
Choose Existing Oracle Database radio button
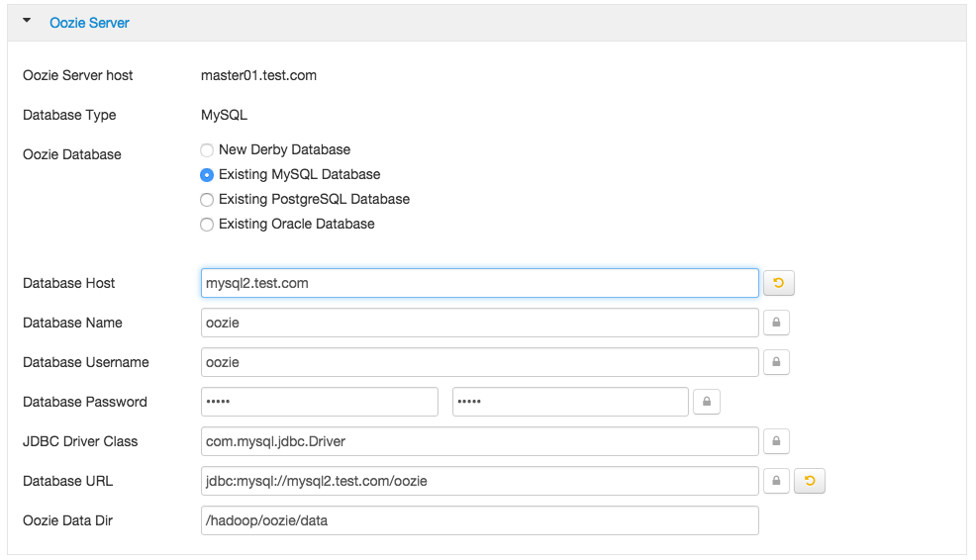click(207, 225)
